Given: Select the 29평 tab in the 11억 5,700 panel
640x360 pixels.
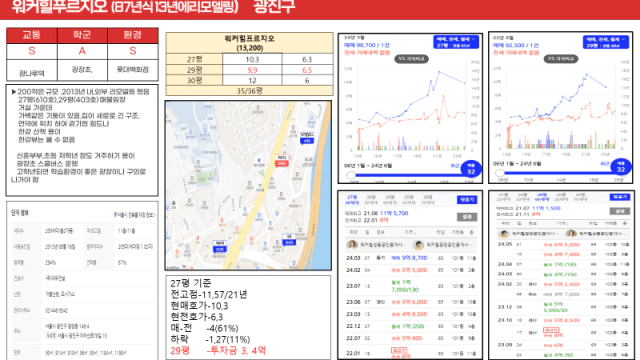Looking at the screenshot, I should click(x=390, y=200).
